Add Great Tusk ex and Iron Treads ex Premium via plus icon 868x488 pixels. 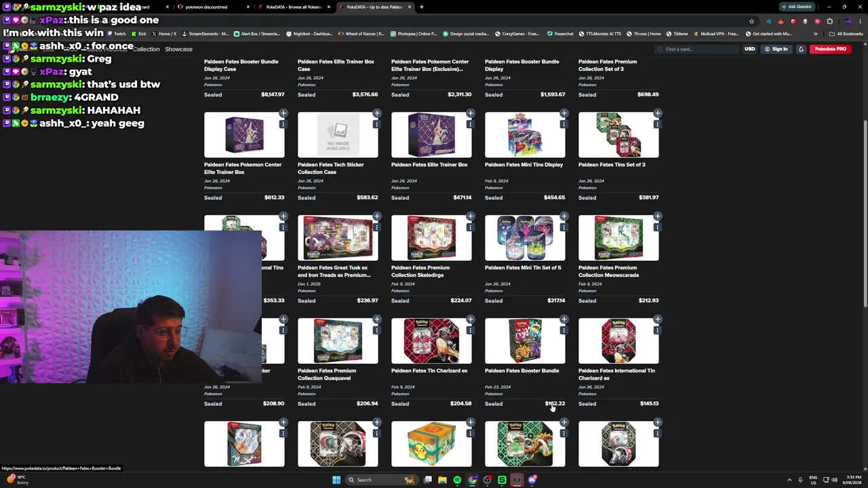[376, 216]
